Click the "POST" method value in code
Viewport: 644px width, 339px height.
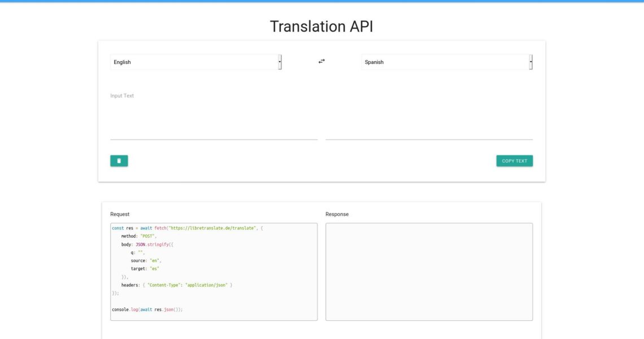point(148,236)
